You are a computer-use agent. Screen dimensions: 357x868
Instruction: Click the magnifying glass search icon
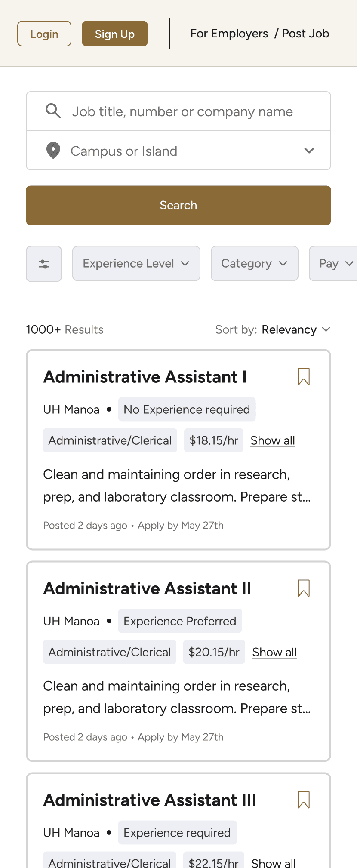[53, 111]
